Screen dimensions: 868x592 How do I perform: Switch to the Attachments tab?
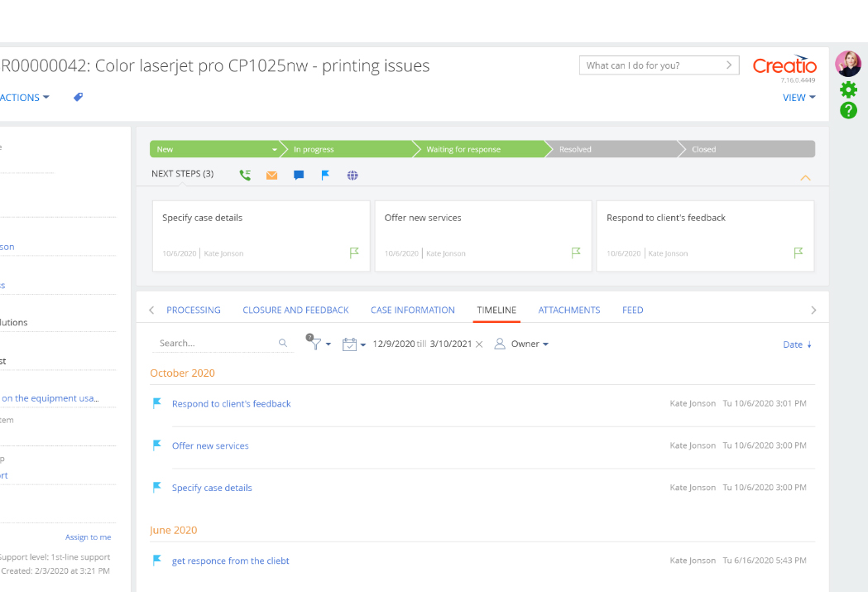click(568, 310)
